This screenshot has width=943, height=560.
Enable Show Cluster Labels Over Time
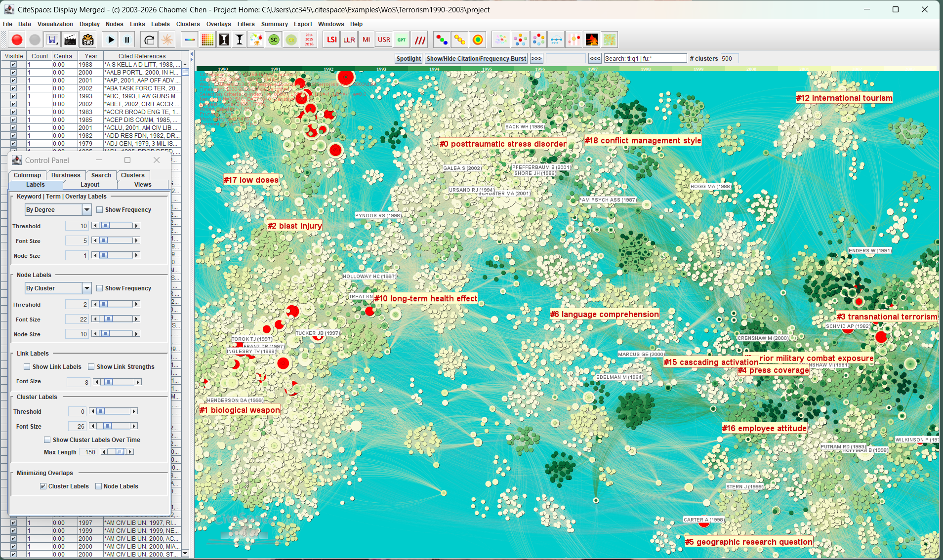pyautogui.click(x=47, y=440)
